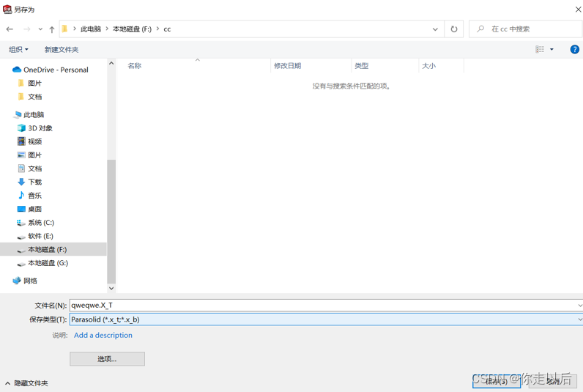Viewport: 583px width, 392px height.
Task: Select drive 本地磁盘 (F:) in sidebar
Action: [53, 249]
